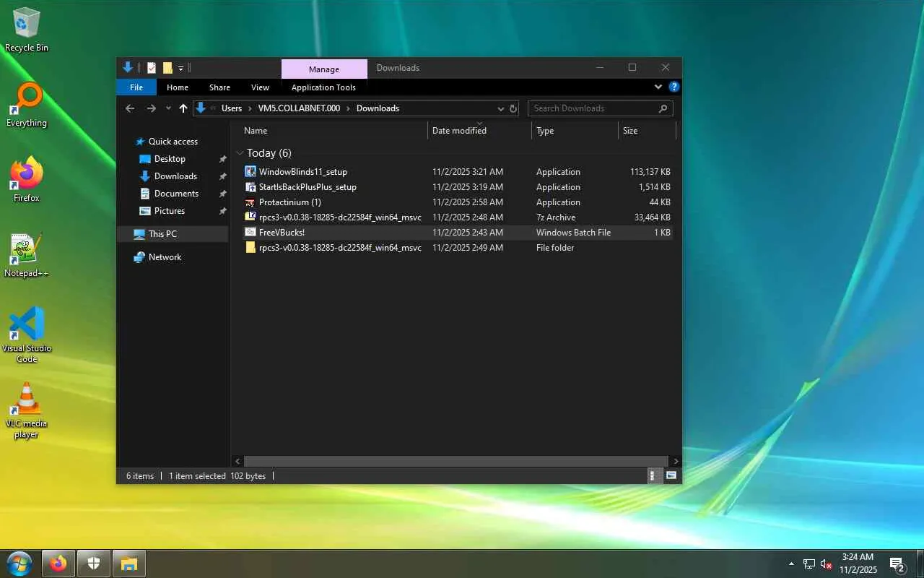Expand the chevron after VM5.COLLABNET.000 in breadcrumb
Image resolution: width=924 pixels, height=578 pixels.
[x=348, y=108]
